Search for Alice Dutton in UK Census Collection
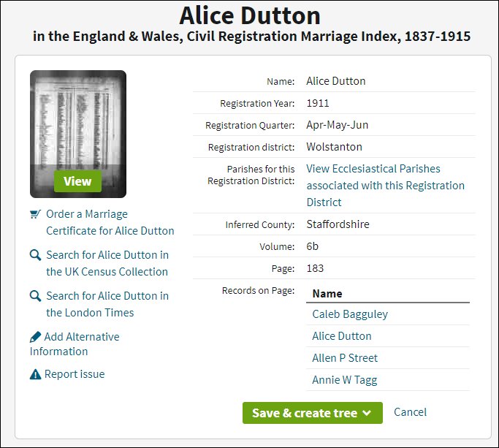Screen dimensions: 499x448 pyautogui.click(x=107, y=263)
